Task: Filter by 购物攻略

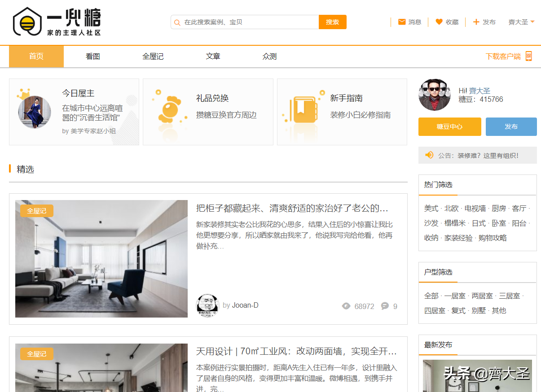Action: [493, 238]
